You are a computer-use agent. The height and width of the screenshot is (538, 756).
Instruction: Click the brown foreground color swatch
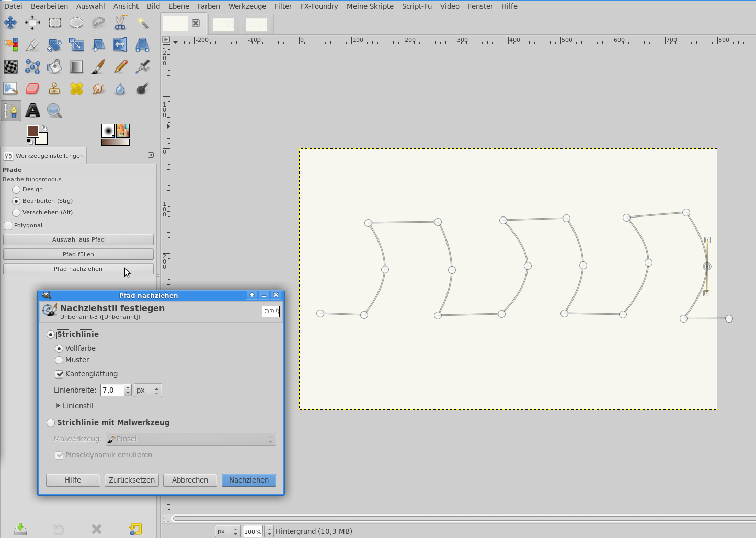(32, 131)
